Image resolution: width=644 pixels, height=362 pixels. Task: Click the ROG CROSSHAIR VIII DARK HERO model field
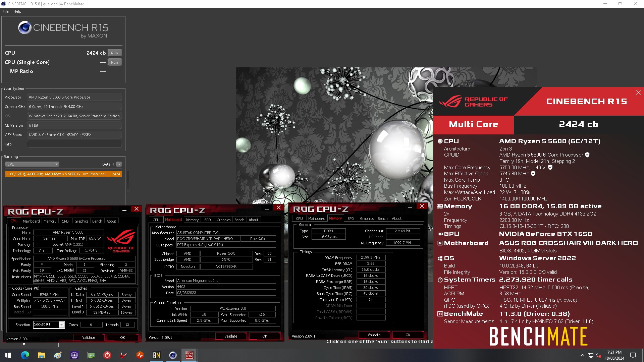208,239
